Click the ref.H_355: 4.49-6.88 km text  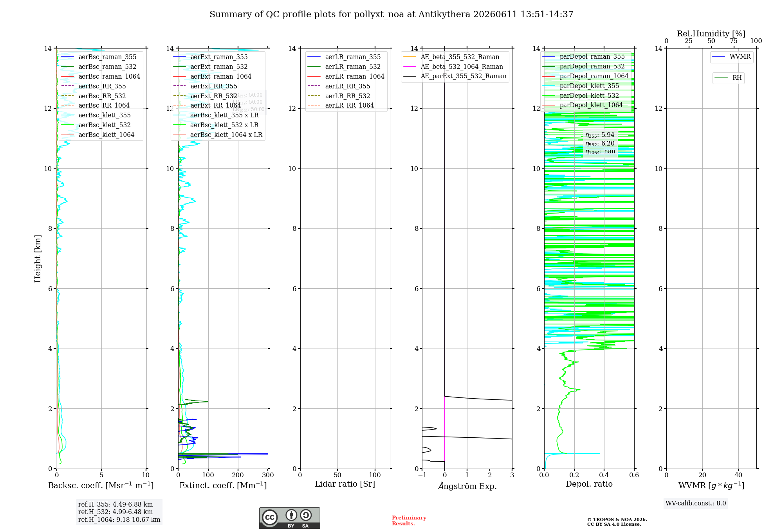point(115,505)
